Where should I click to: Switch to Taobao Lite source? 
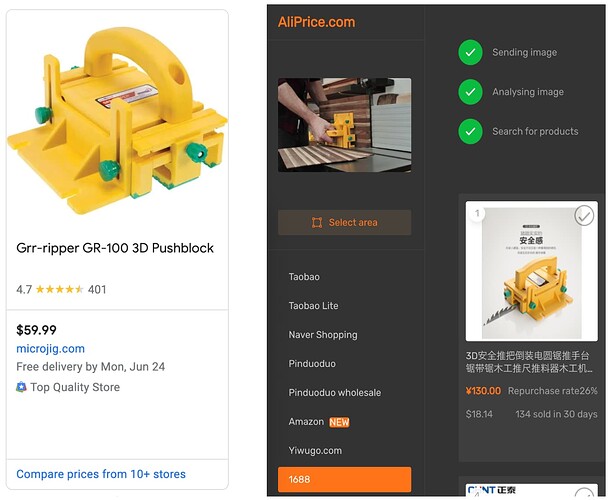tap(313, 306)
